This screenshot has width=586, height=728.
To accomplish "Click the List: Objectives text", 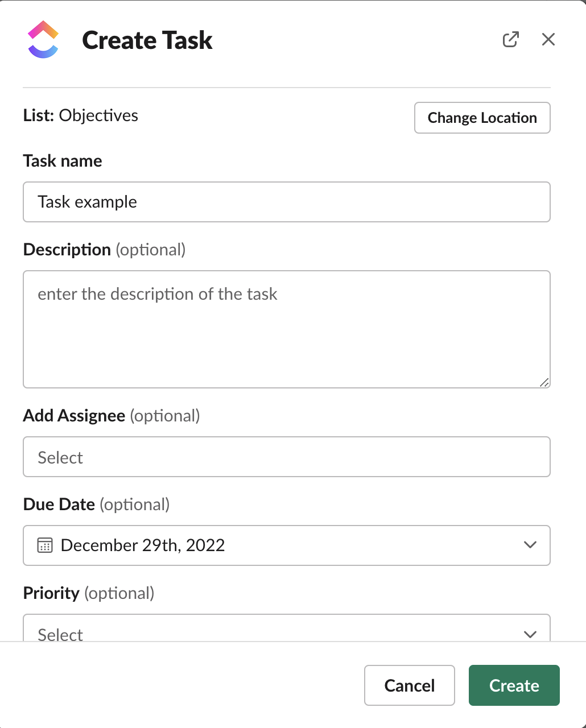I will tap(81, 115).
